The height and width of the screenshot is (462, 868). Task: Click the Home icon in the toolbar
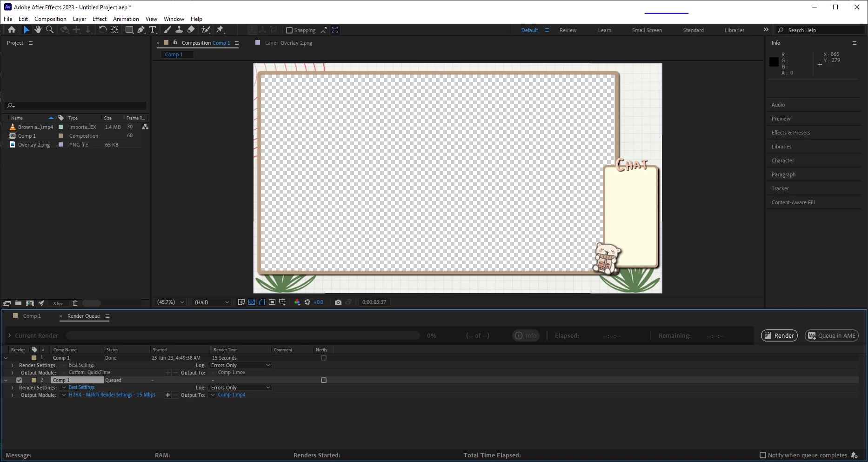click(12, 30)
